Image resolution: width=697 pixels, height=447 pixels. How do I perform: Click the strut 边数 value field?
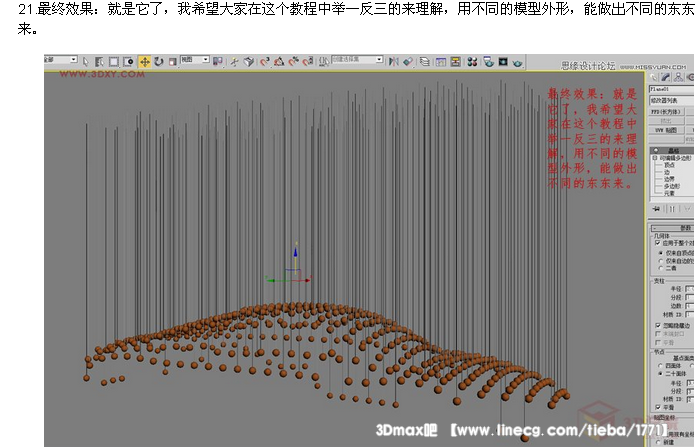(x=691, y=306)
